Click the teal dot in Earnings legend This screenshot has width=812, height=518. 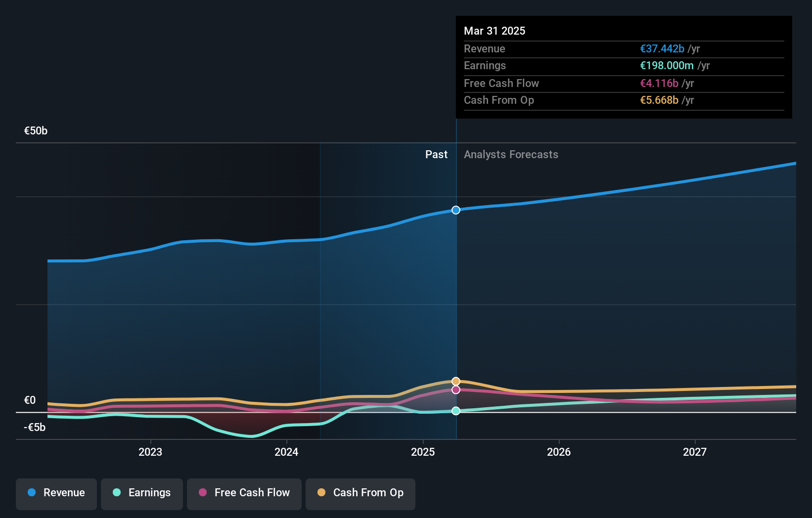point(117,492)
